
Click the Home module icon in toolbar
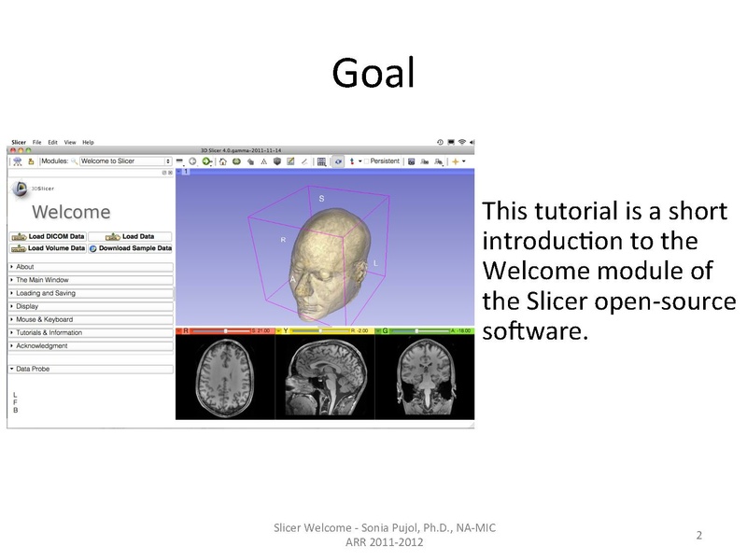click(222, 161)
